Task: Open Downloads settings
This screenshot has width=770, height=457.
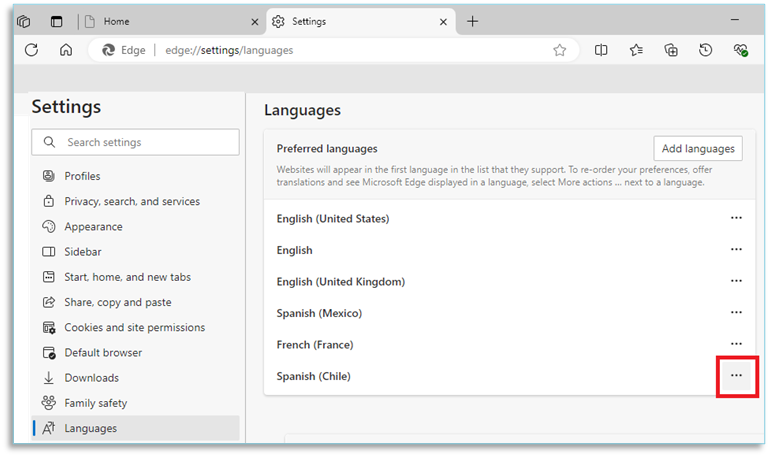Action: (136, 378)
